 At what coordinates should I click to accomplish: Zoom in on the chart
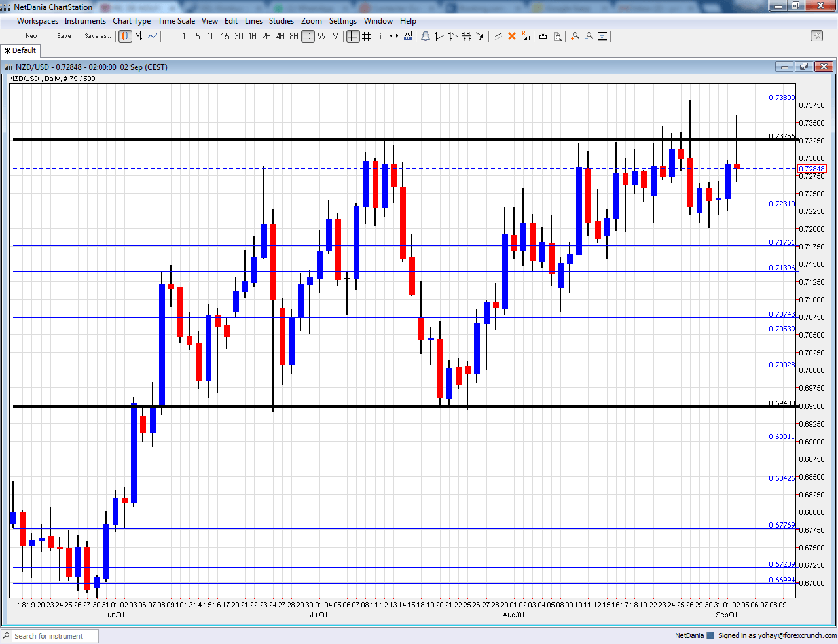point(574,36)
